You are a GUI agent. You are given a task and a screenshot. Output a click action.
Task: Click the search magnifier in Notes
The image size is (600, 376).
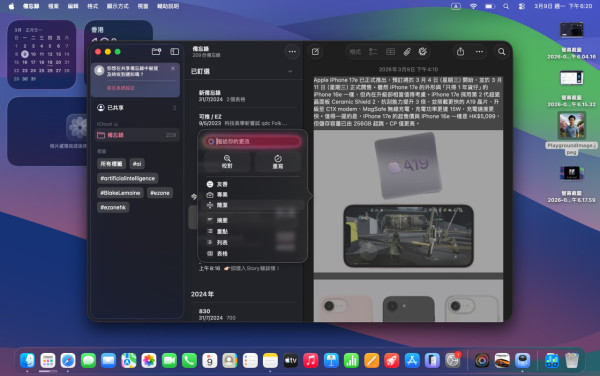(x=501, y=52)
